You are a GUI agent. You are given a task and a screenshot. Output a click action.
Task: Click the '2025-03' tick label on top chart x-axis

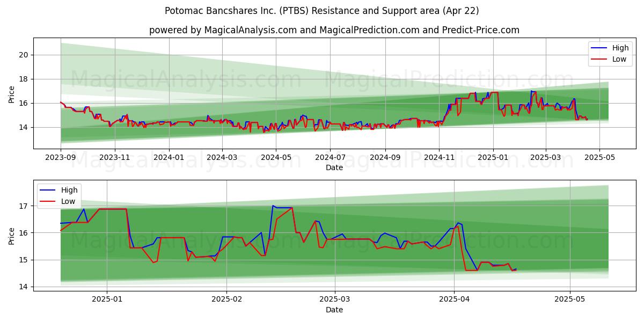pyautogui.click(x=545, y=158)
